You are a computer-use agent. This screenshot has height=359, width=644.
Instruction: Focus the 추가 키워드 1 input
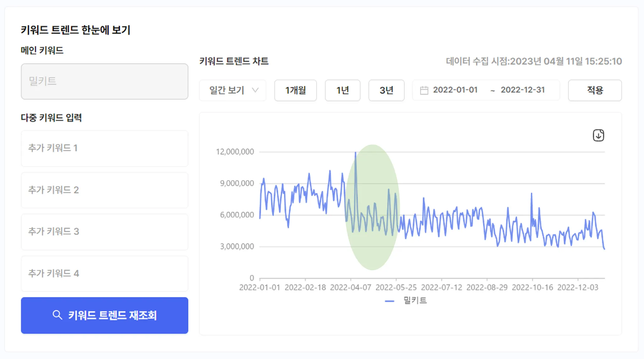104,148
